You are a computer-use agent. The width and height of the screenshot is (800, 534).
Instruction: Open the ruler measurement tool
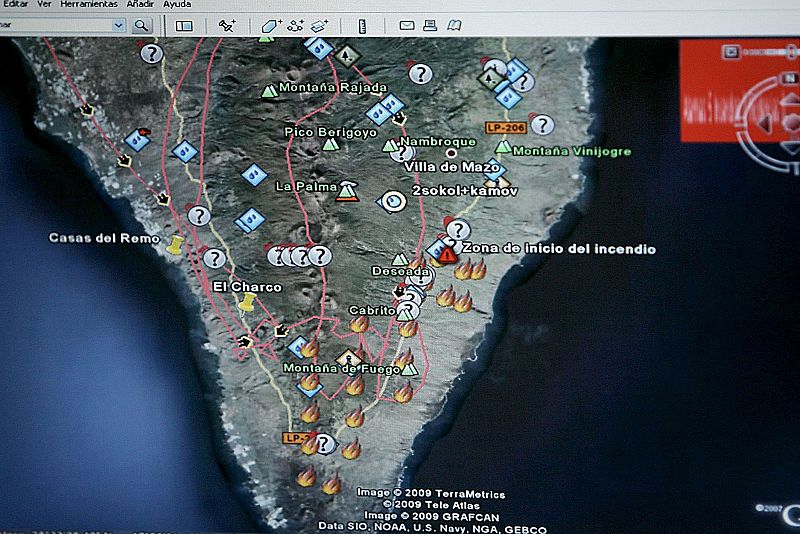click(362, 26)
